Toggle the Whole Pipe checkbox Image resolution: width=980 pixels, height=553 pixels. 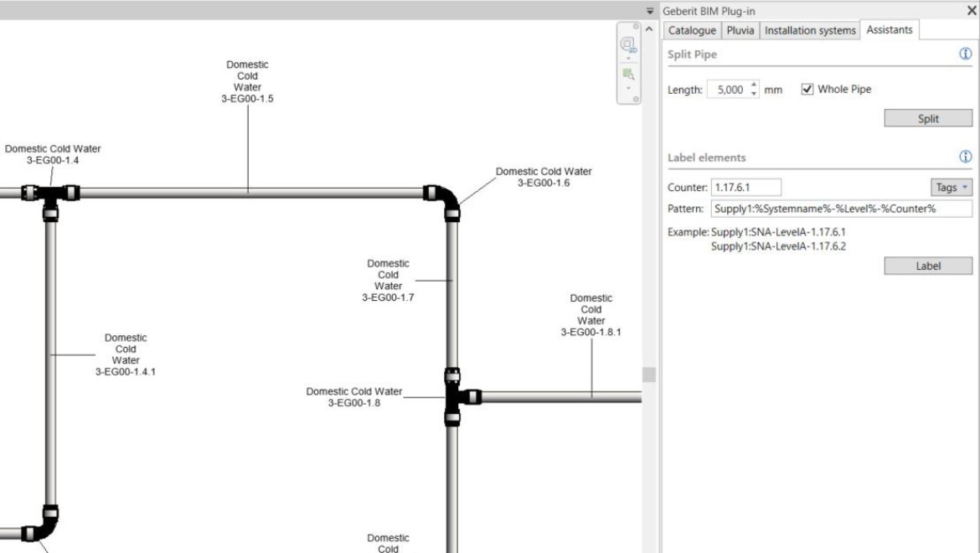[807, 89]
